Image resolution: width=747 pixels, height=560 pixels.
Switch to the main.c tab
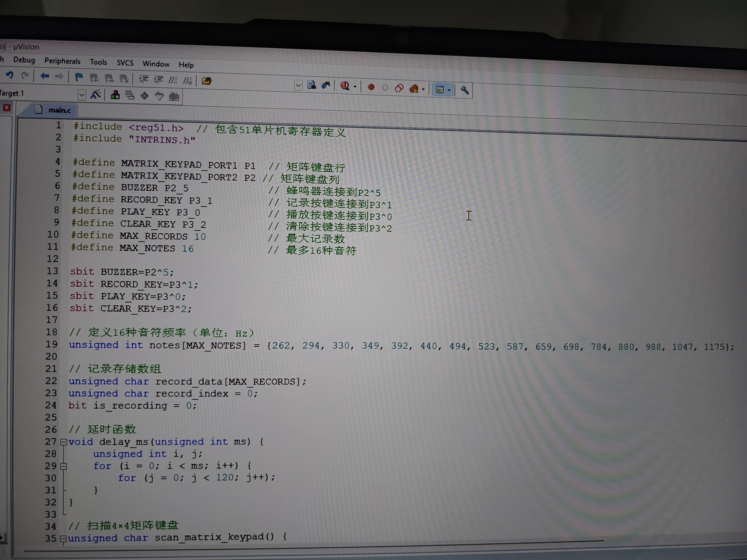click(x=59, y=110)
